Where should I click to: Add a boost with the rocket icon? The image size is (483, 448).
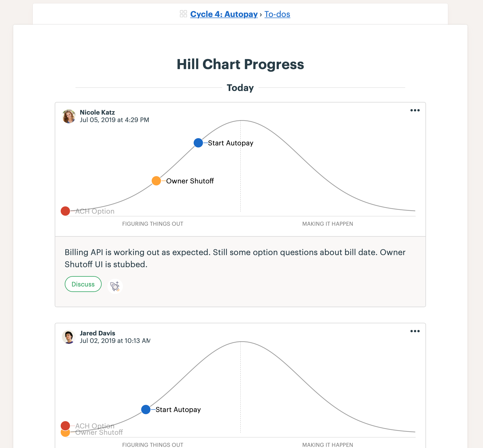coord(115,286)
